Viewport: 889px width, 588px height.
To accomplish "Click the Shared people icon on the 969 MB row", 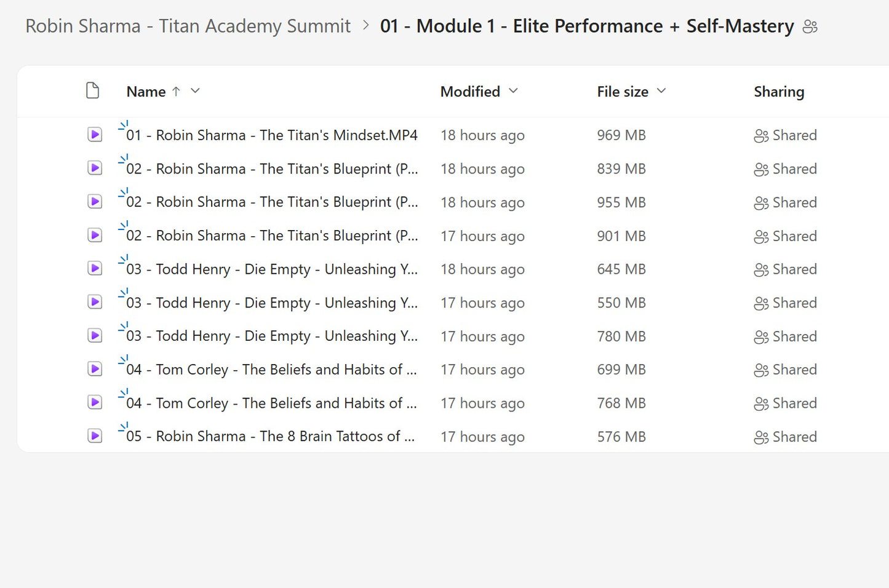I will 761,135.
